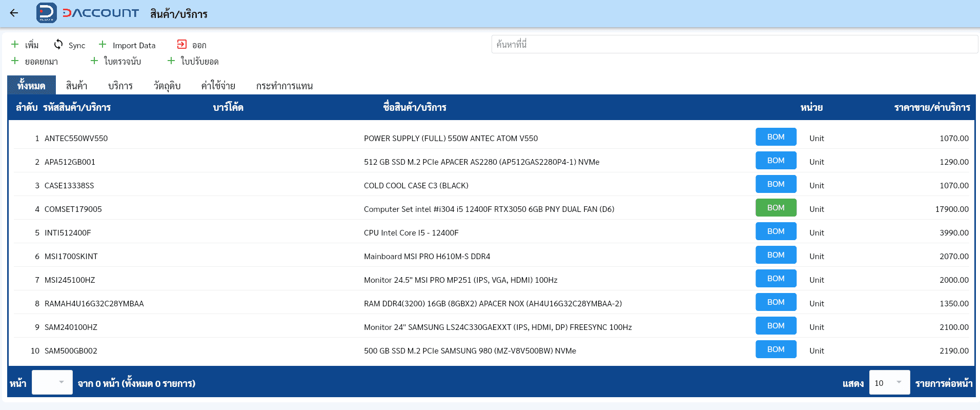Select product code COMSET179005

[73, 209]
